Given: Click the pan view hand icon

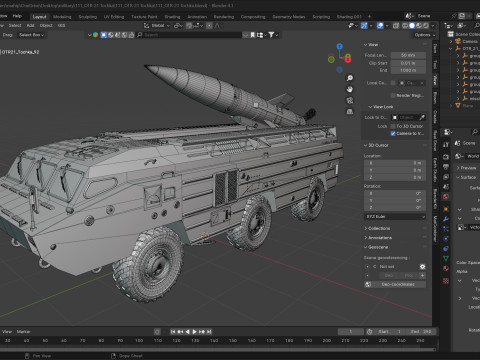Looking at the screenshot, I should pos(350,89).
